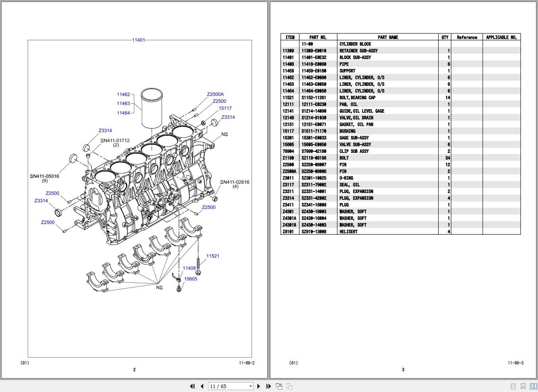Viewport: 538px width, 392px height.
Task: Click GUIDE,OIL LEVEL GAGE part name
Action: click(362, 111)
